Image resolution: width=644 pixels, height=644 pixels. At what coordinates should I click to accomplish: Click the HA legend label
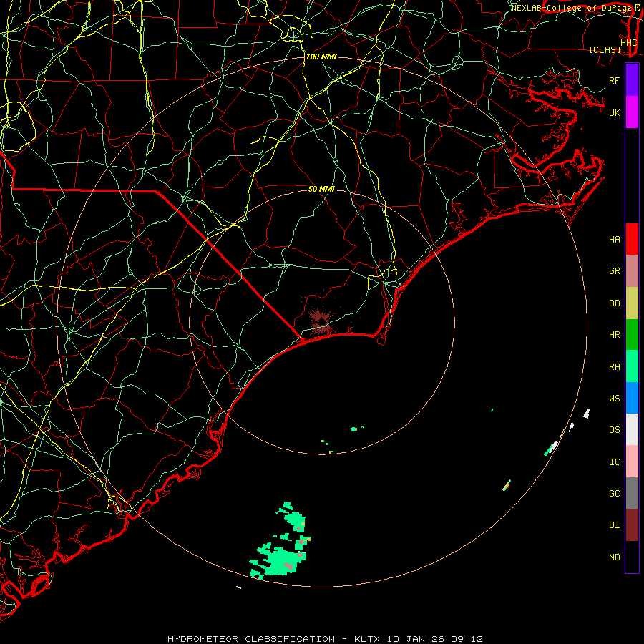614,240
